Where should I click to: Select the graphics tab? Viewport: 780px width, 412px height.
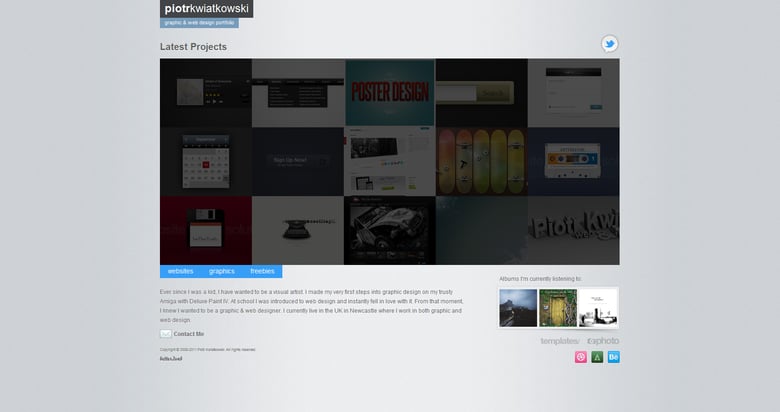(x=221, y=271)
